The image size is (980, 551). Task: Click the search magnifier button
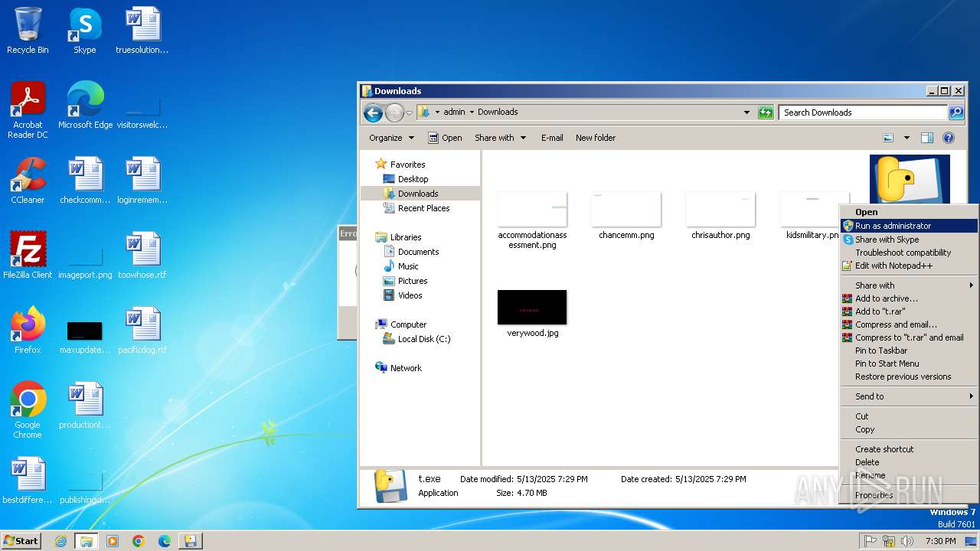pyautogui.click(x=956, y=112)
